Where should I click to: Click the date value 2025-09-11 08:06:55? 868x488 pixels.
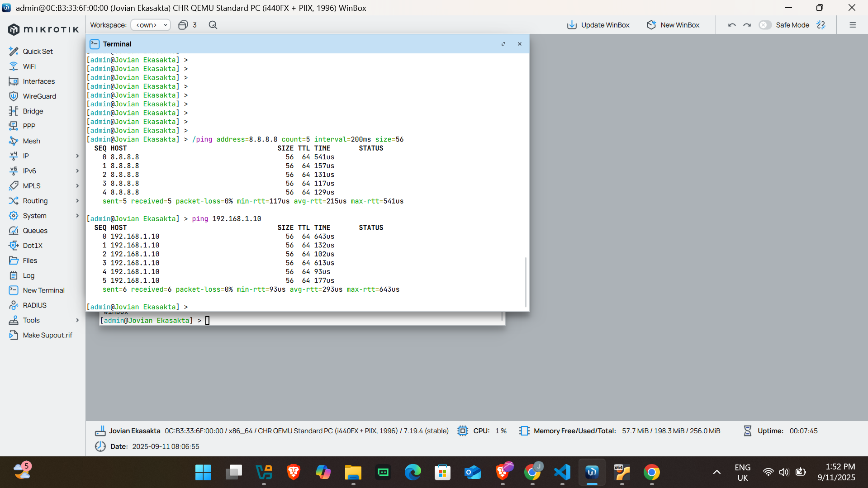click(x=166, y=446)
